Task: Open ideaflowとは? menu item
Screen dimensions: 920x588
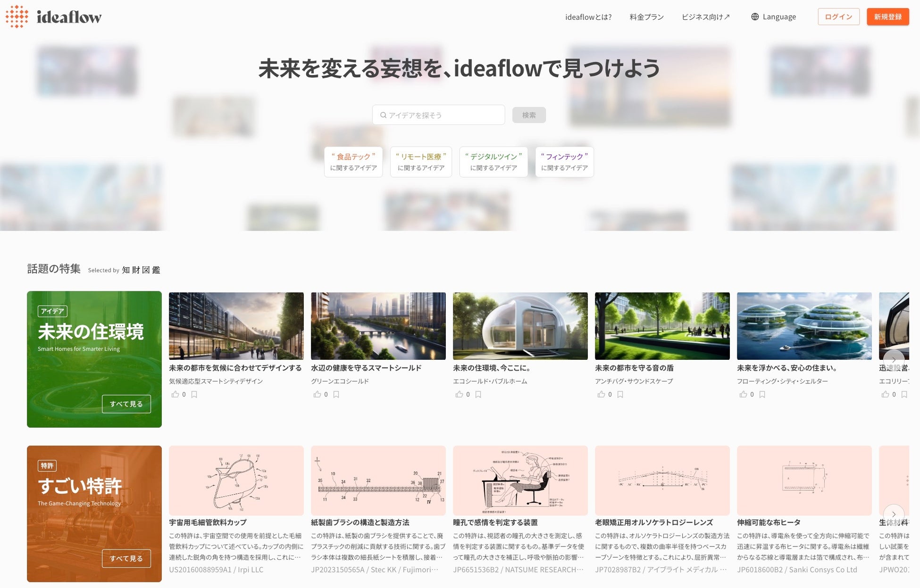Action: coord(588,17)
